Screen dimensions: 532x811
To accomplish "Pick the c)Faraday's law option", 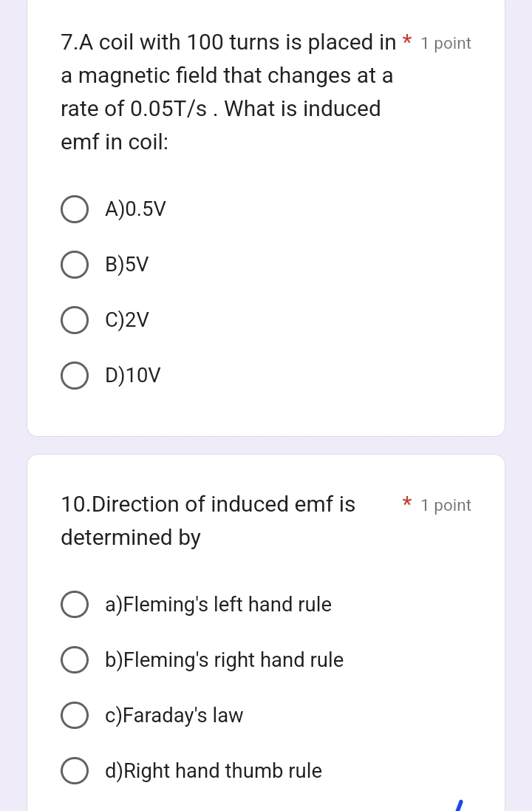I will 75,716.
